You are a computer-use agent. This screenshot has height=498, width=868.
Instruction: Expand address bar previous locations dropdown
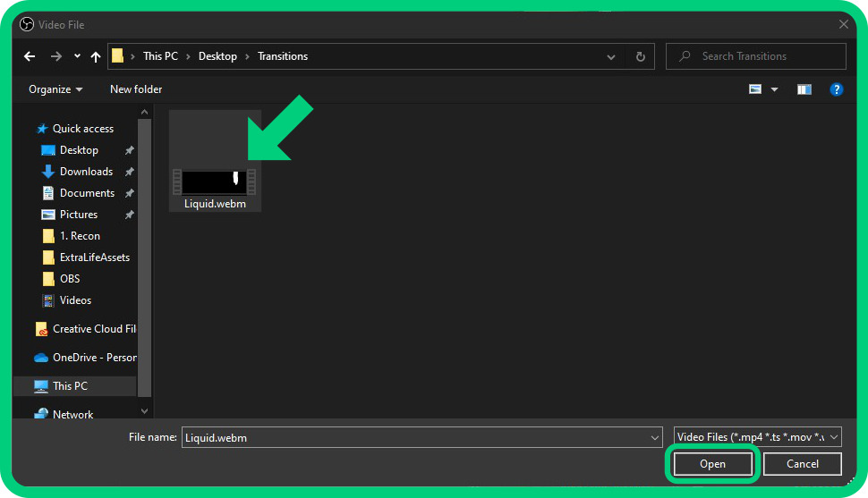[x=610, y=56]
